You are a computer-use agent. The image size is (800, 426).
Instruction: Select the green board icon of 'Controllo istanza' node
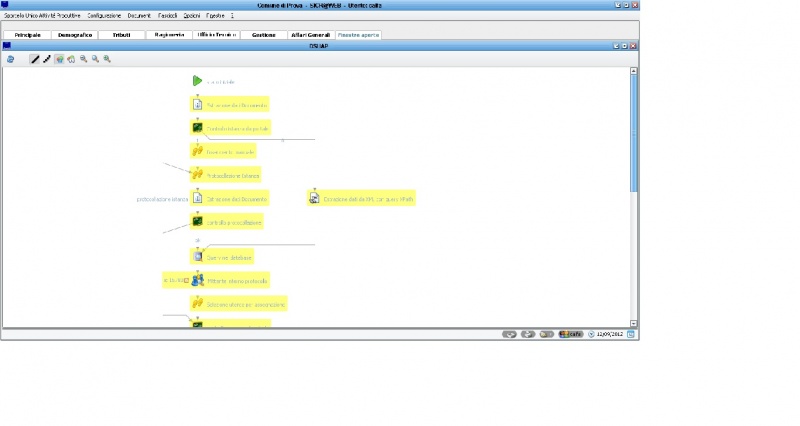point(197,128)
